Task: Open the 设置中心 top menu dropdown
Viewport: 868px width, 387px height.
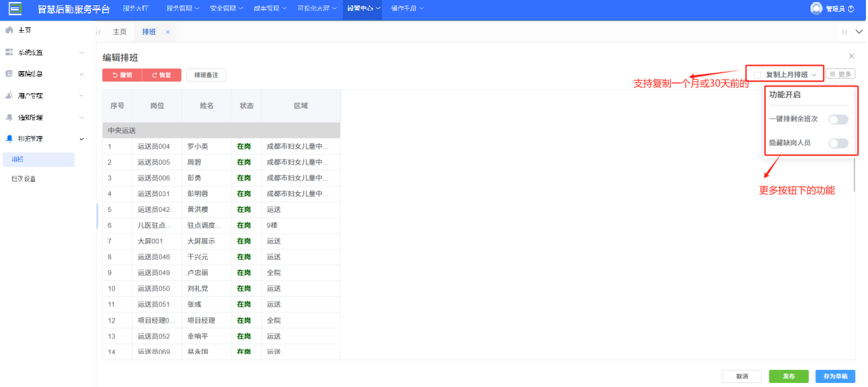Action: coord(363,8)
